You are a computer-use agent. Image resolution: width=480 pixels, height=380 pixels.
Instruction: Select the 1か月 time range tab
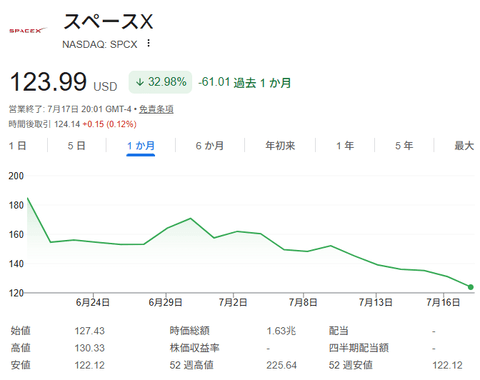click(141, 146)
